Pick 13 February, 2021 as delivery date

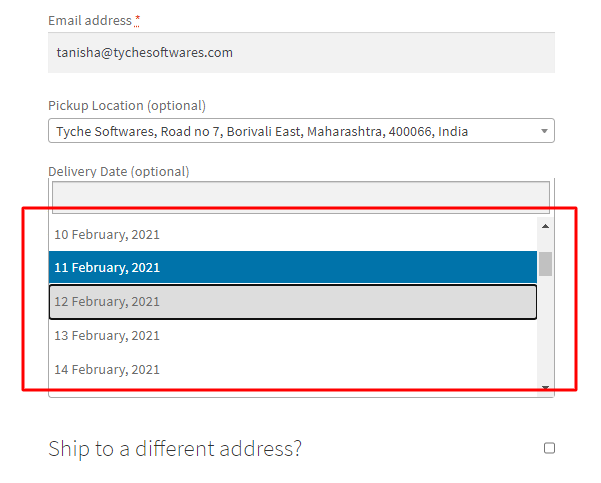pyautogui.click(x=293, y=335)
